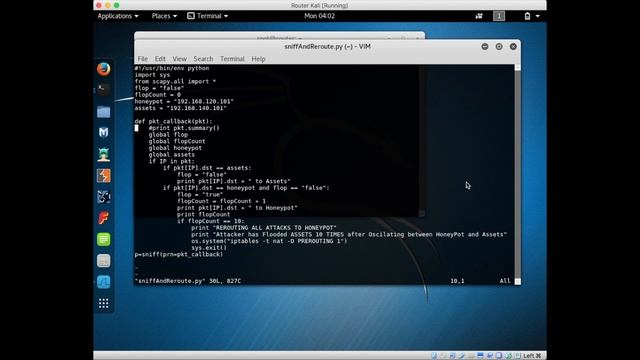Open the Files folder icon in dock
The height and width of the screenshot is (360, 640).
click(x=103, y=111)
